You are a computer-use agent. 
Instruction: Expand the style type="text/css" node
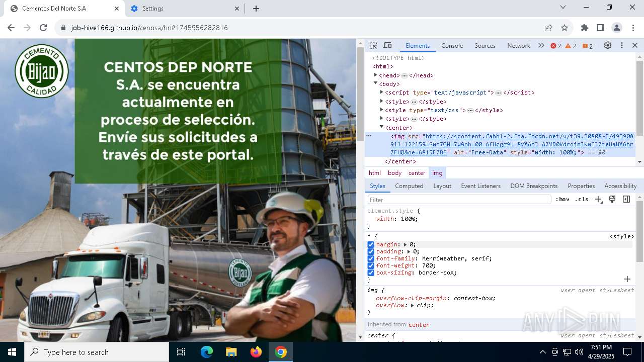pos(381,110)
